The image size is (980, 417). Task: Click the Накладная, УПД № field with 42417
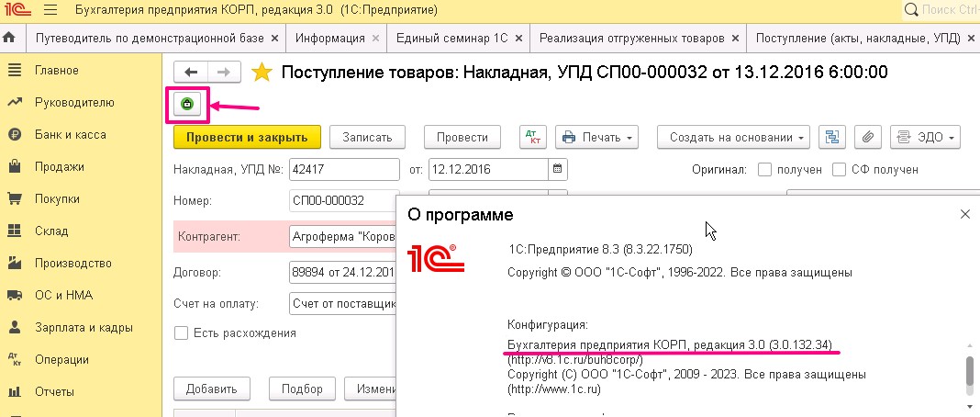pyautogui.click(x=344, y=169)
